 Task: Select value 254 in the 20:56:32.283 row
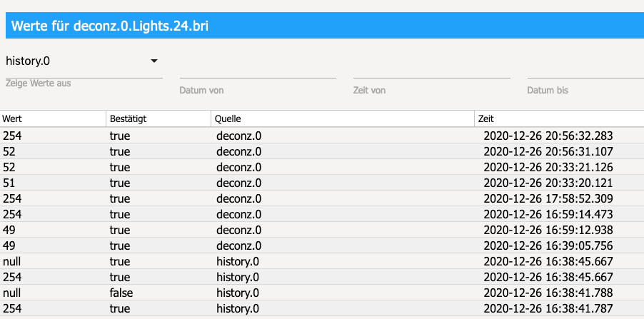[x=12, y=136]
